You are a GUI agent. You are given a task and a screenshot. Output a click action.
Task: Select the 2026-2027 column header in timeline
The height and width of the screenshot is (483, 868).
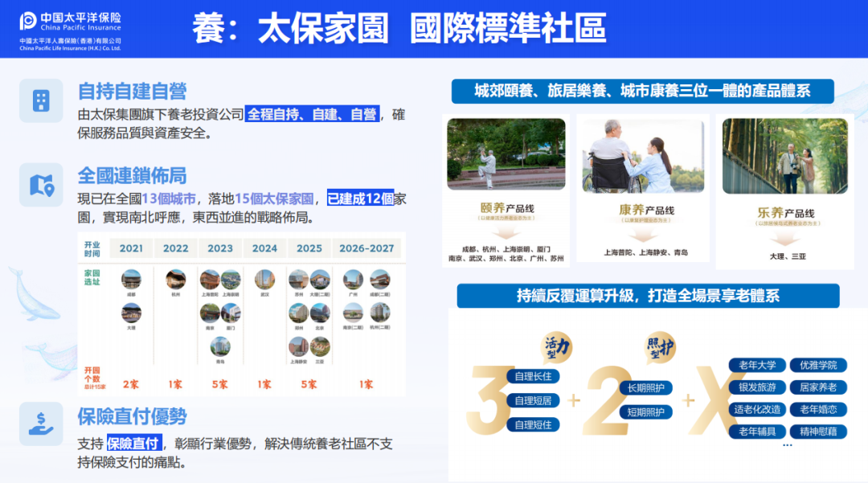click(x=366, y=248)
